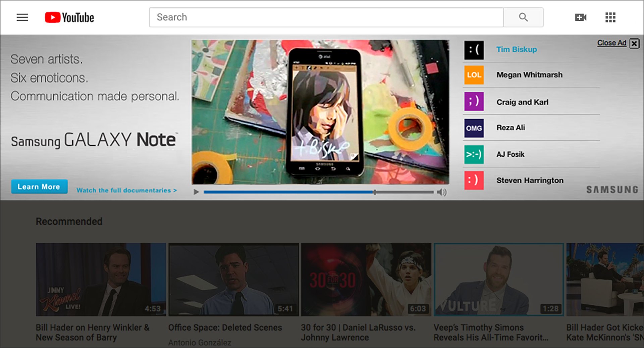Choose artist Megan Whitmarsh

529,75
